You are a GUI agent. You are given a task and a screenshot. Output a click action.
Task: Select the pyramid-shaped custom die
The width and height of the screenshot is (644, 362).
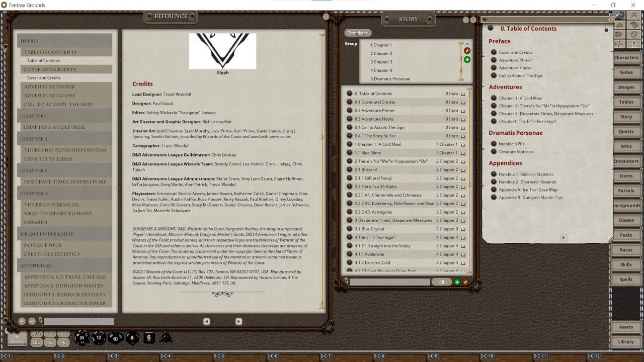tap(166, 335)
